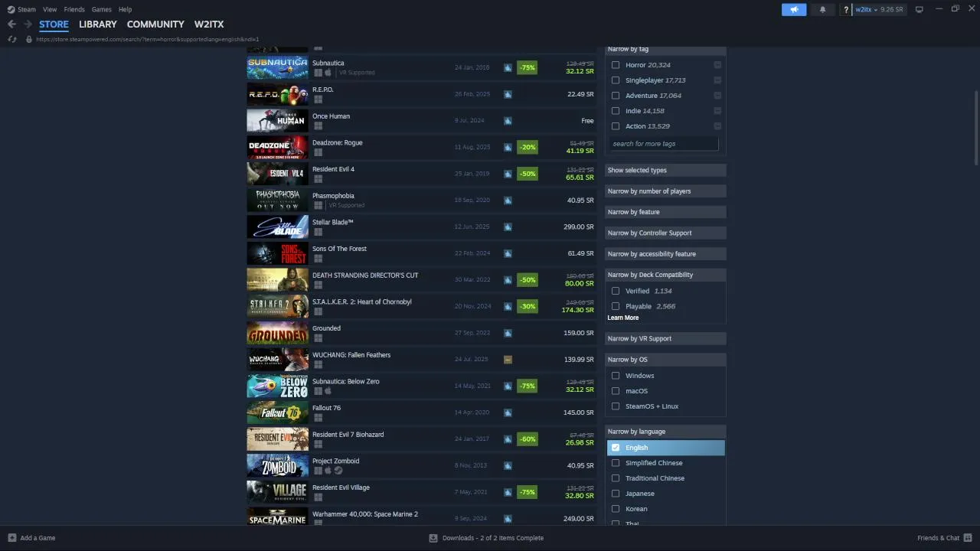Reload the store page
This screenshot has height=551, width=980.
11,39
